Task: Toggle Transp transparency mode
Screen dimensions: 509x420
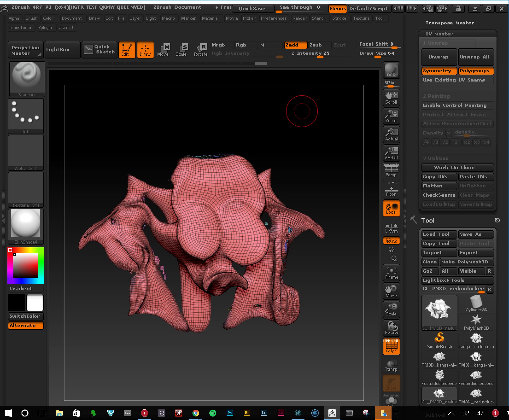Action: pos(391,365)
